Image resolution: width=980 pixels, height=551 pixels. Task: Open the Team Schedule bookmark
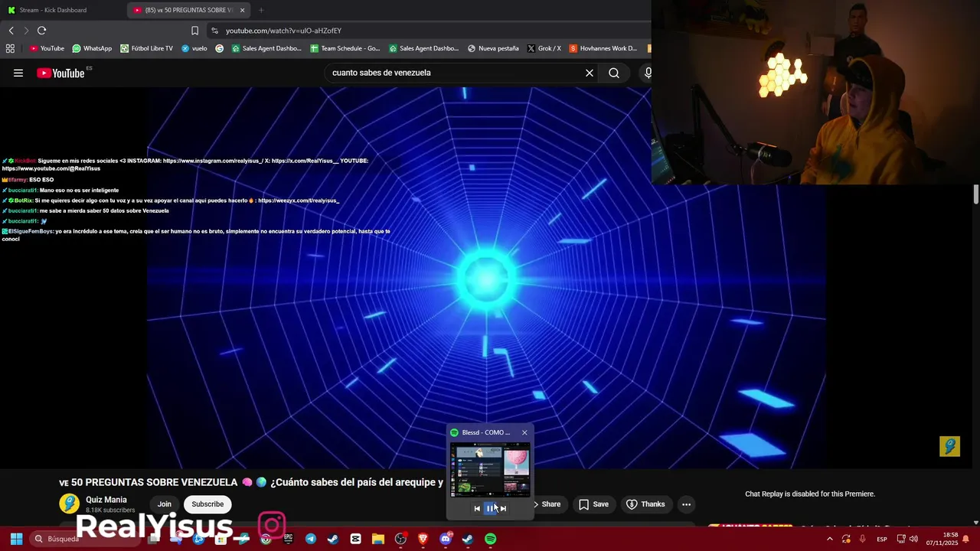345,48
